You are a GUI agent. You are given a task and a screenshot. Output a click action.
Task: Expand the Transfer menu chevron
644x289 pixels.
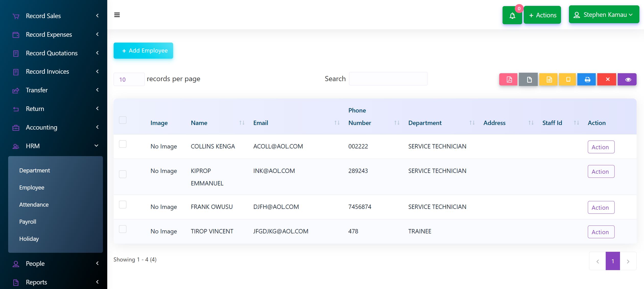click(97, 90)
